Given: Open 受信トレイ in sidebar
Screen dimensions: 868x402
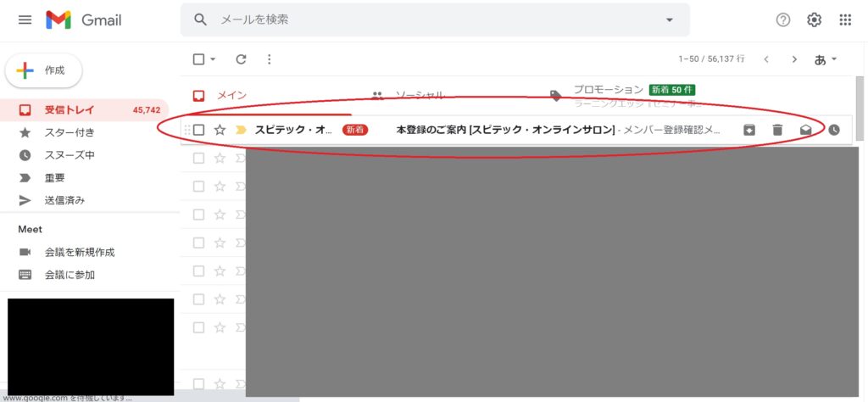Looking at the screenshot, I should (84, 110).
